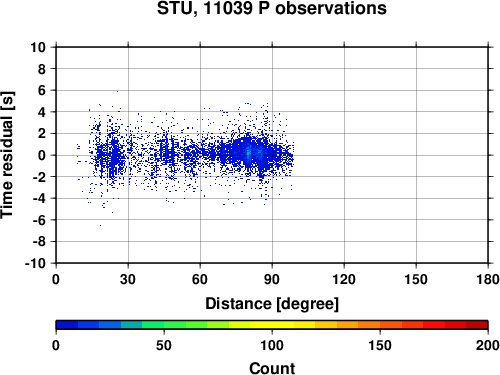Click y-axis tick label '-8'
500x375 pixels.
click(39, 242)
